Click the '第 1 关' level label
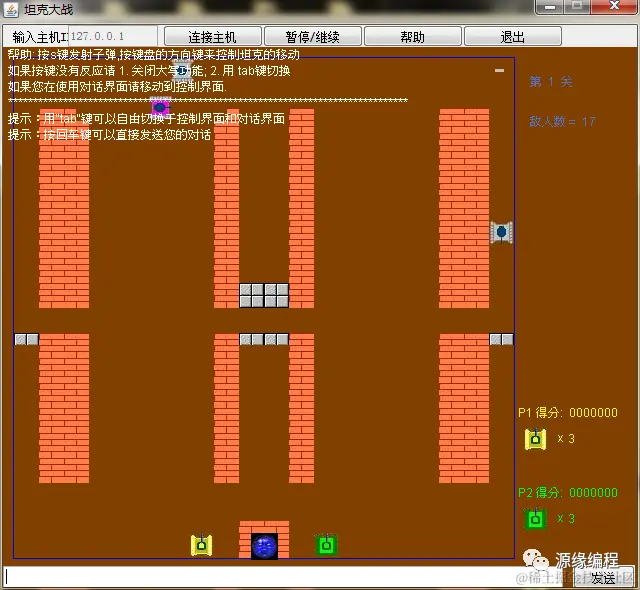The width and height of the screenshot is (640, 590). click(x=551, y=82)
